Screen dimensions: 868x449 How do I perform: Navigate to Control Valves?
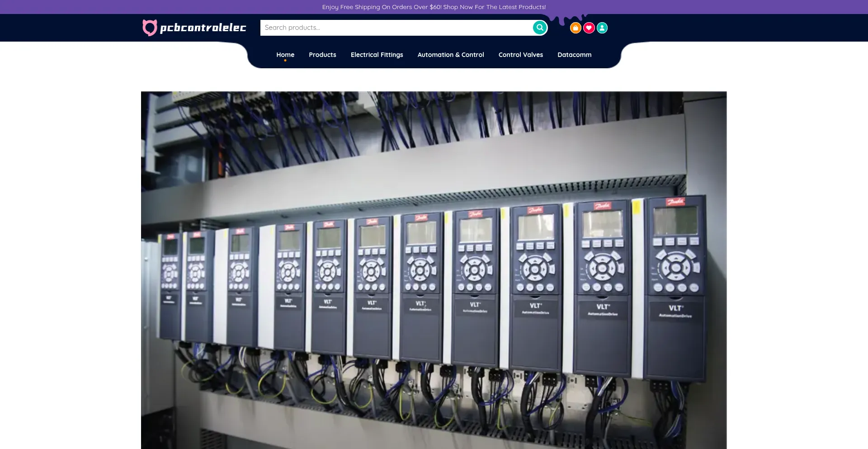coord(520,55)
